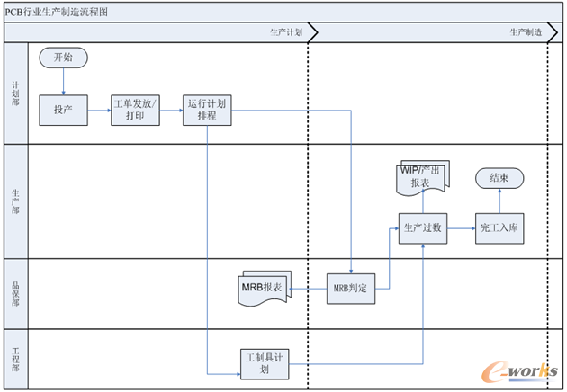This screenshot has height=392, width=567.
Task: Click the 生产计划 phase header
Action: click(286, 31)
